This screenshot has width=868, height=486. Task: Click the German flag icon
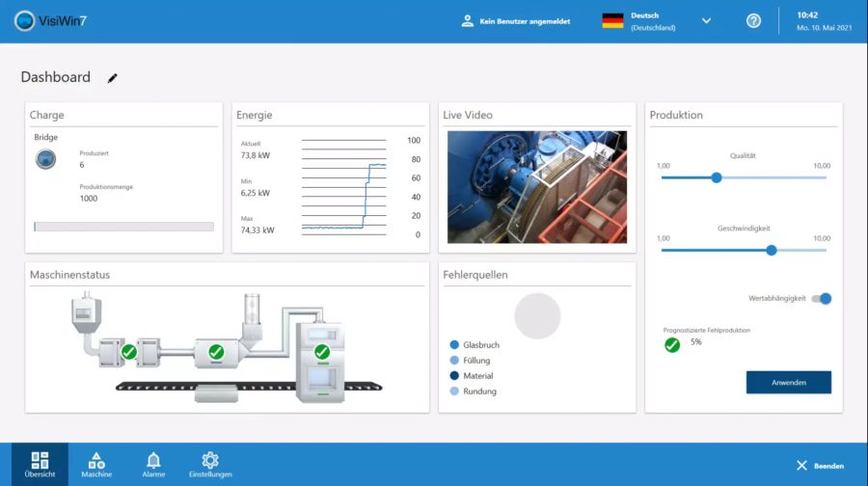click(x=612, y=21)
